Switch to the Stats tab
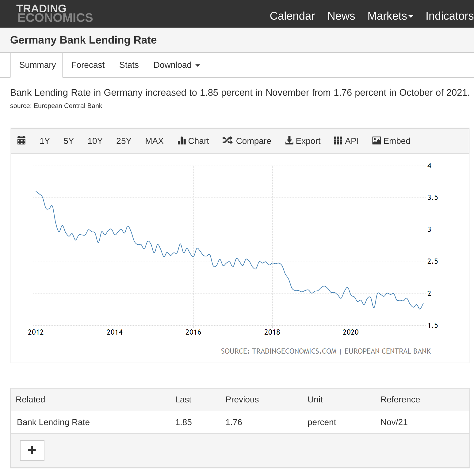474x476 pixels. click(129, 65)
